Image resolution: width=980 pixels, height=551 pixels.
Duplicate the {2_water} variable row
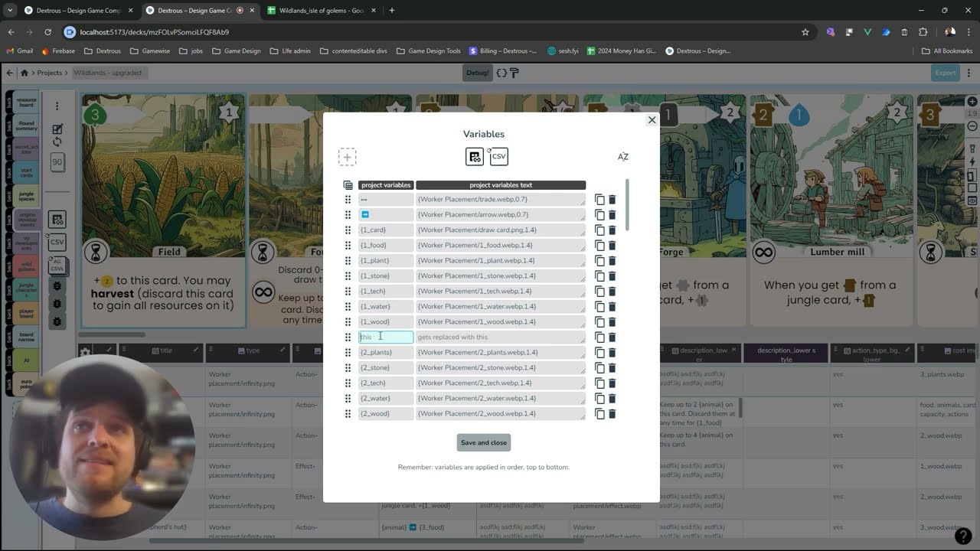click(599, 399)
